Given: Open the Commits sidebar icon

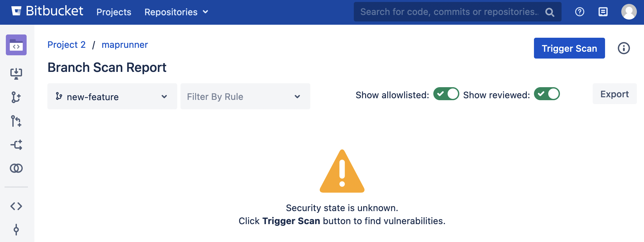Looking at the screenshot, I should pyautogui.click(x=16, y=230).
